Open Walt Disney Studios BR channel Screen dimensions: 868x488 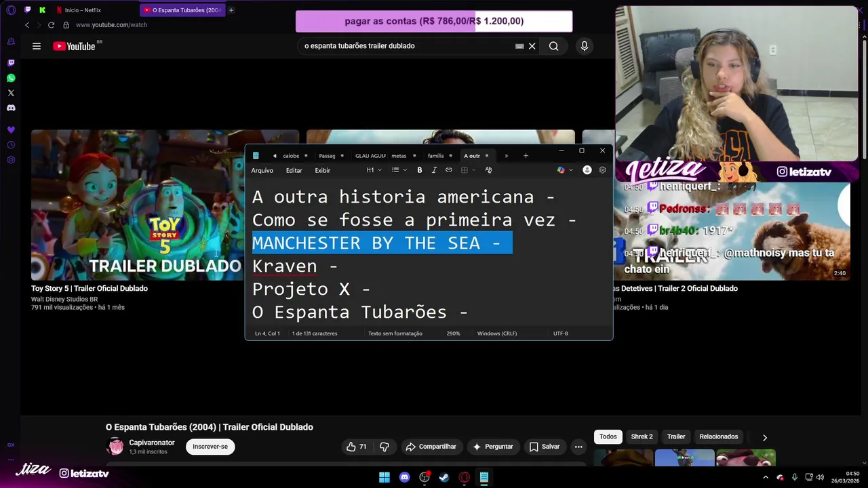[64, 299]
